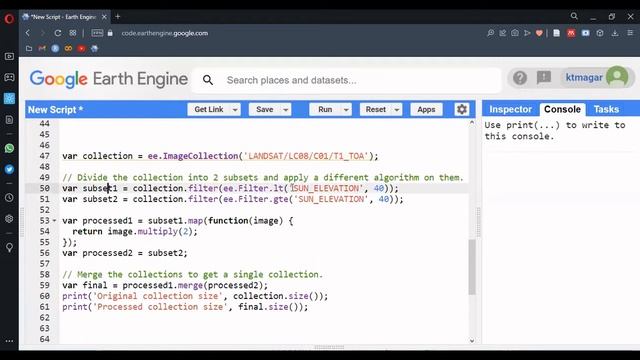Open the bookmarks folder icon
Image resolution: width=640 pixels, height=360 pixels.
pyautogui.click(x=29, y=48)
